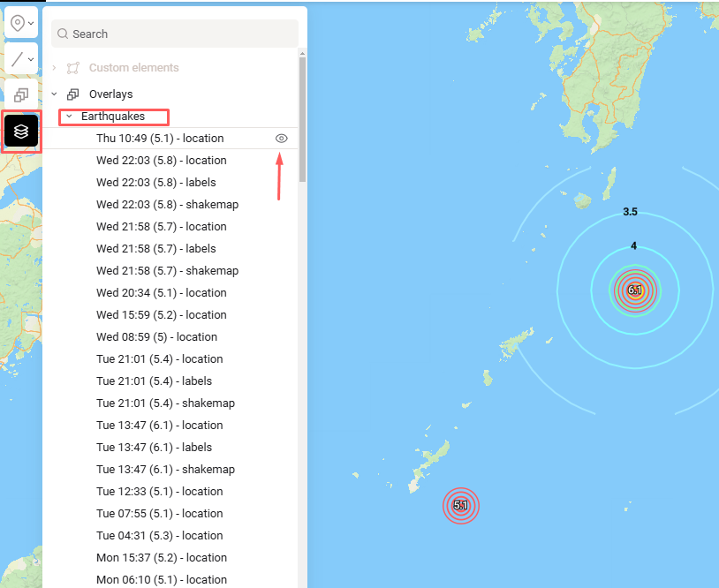This screenshot has width=719, height=588.
Task: Click the Custom elements polygon icon
Action: point(72,67)
